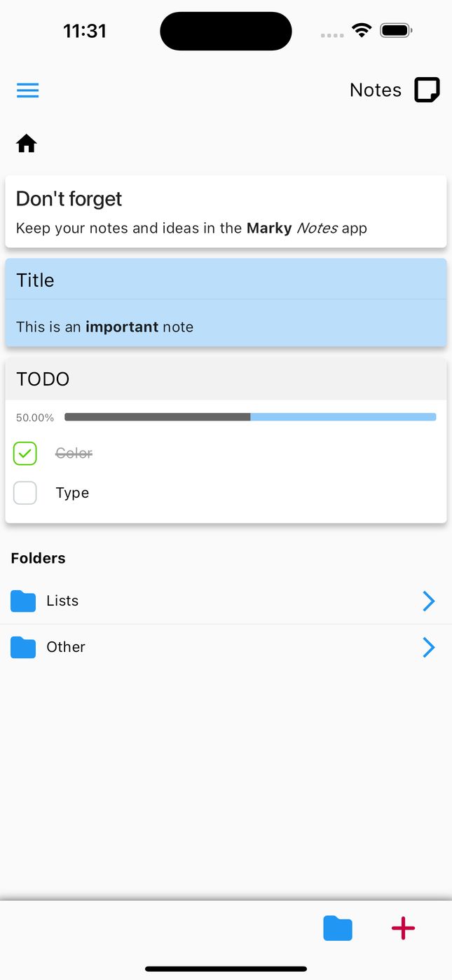This screenshot has width=452, height=980.
Task: Open the hamburger menu
Action: pyautogui.click(x=28, y=90)
